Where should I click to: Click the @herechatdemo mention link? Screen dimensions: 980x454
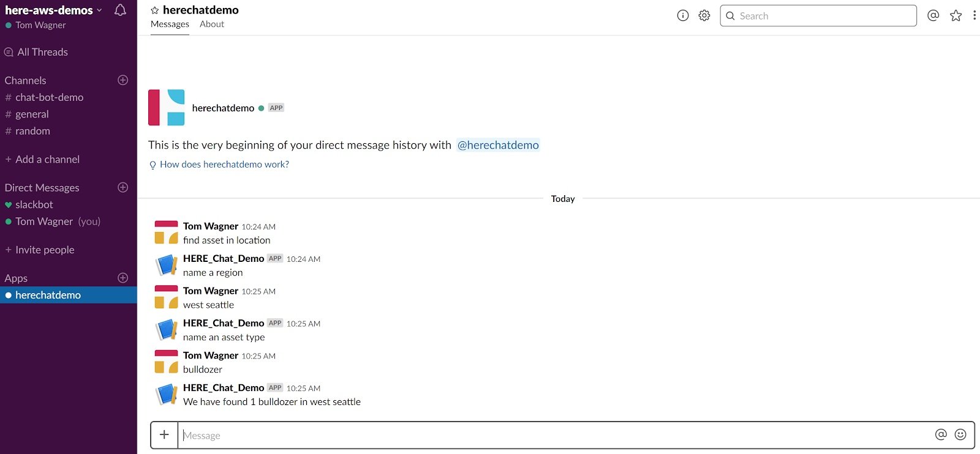point(498,145)
